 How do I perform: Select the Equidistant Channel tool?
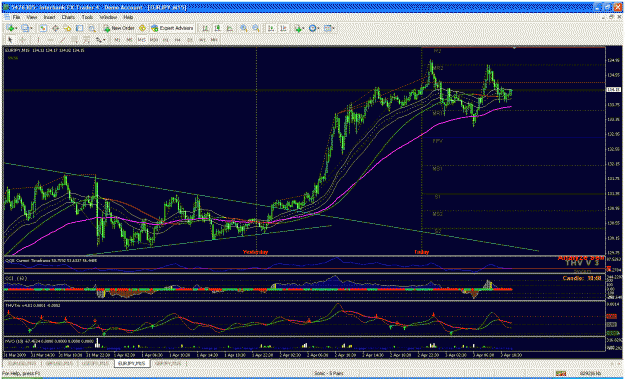pos(74,39)
